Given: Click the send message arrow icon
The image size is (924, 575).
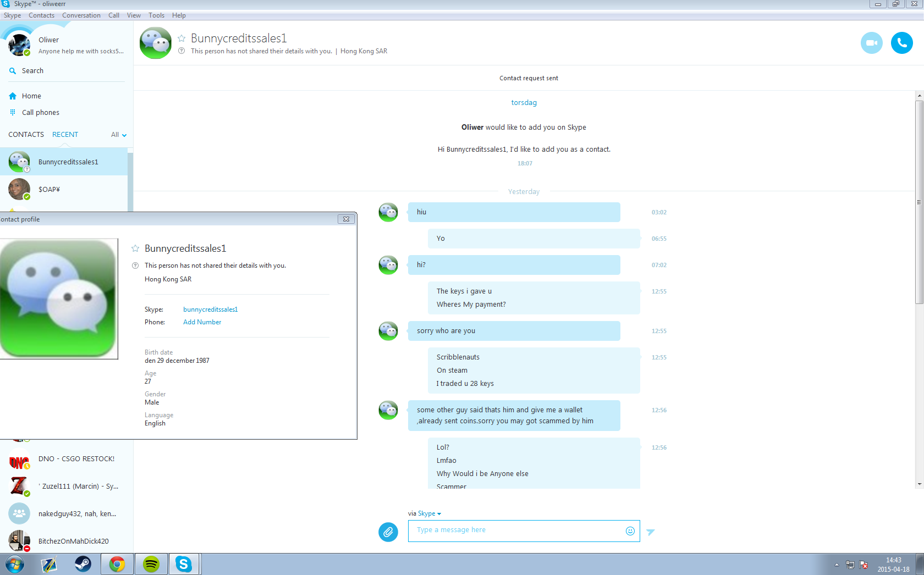Looking at the screenshot, I should tap(651, 532).
